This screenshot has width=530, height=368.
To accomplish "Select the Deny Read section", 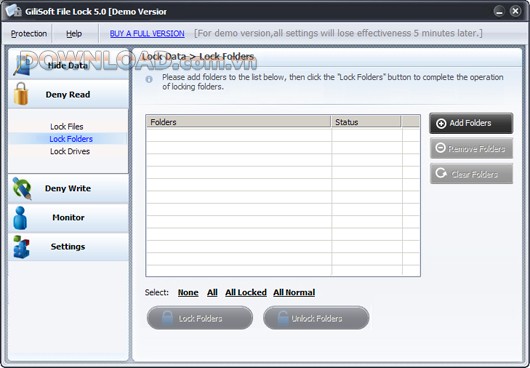I will pos(68,94).
